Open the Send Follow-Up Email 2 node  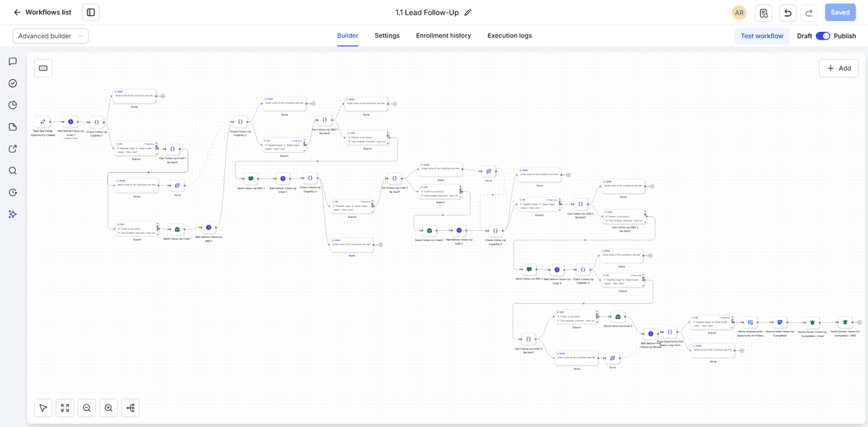[x=429, y=230]
